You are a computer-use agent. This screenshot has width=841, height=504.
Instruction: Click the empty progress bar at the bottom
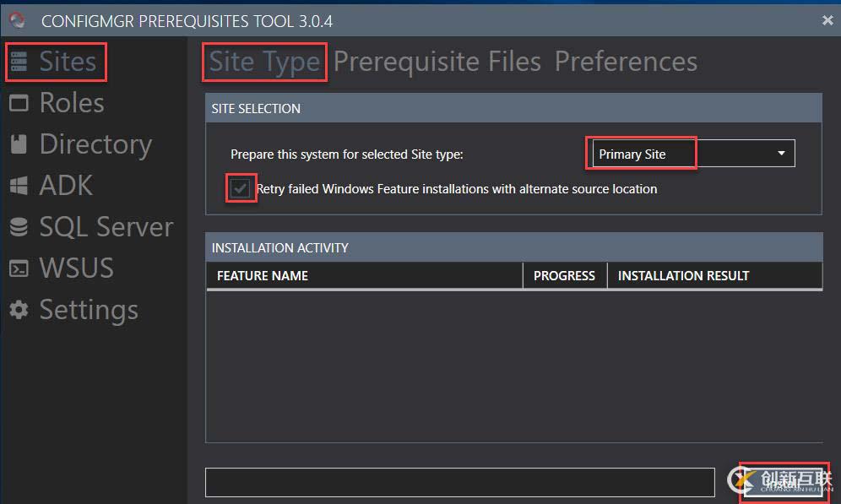[459, 482]
